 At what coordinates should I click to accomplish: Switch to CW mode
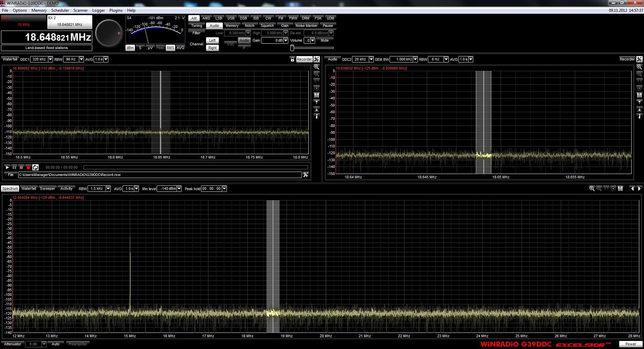click(268, 18)
